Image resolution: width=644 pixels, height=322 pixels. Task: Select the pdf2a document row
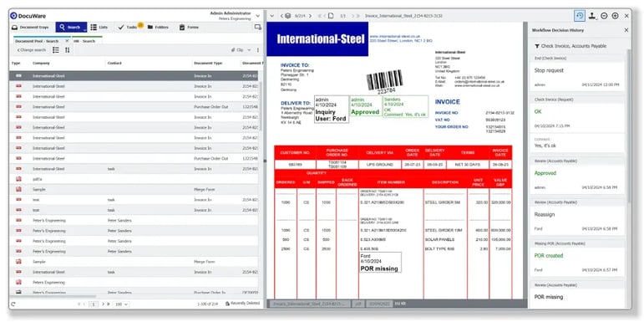click(x=134, y=179)
